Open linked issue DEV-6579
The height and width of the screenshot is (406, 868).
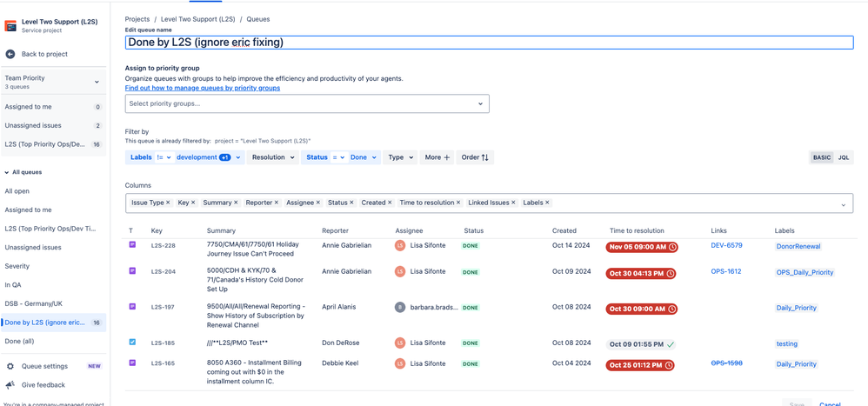[726, 246]
